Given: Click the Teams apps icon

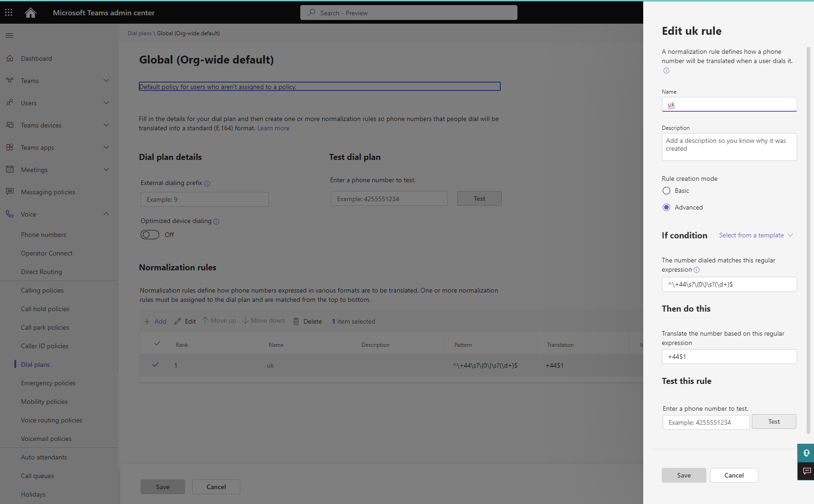Looking at the screenshot, I should (x=10, y=147).
